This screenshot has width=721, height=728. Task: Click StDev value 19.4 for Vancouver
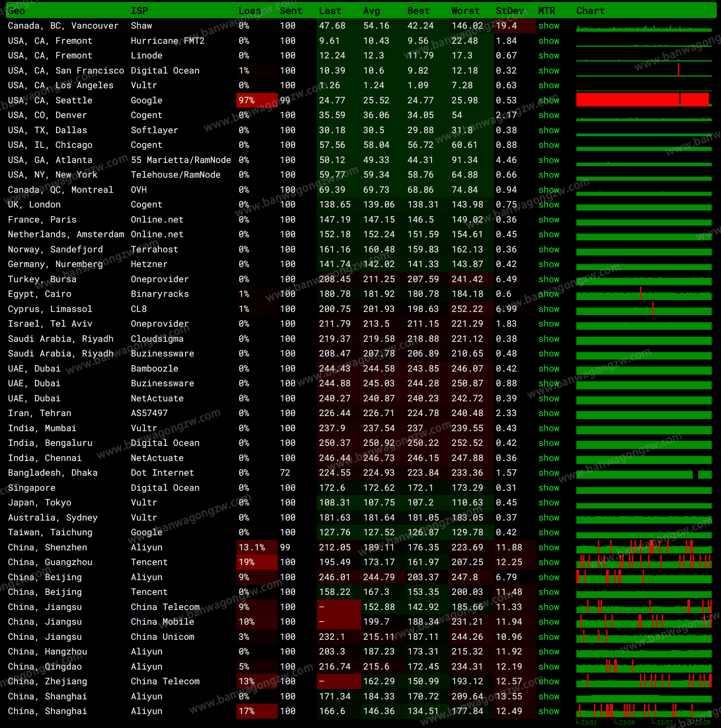coord(506,26)
